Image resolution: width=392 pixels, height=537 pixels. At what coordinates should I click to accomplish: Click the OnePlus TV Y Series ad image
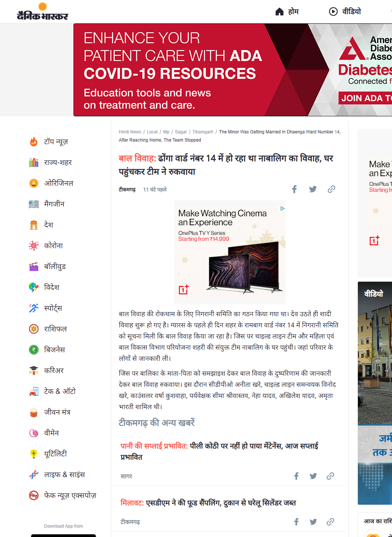pos(230,252)
